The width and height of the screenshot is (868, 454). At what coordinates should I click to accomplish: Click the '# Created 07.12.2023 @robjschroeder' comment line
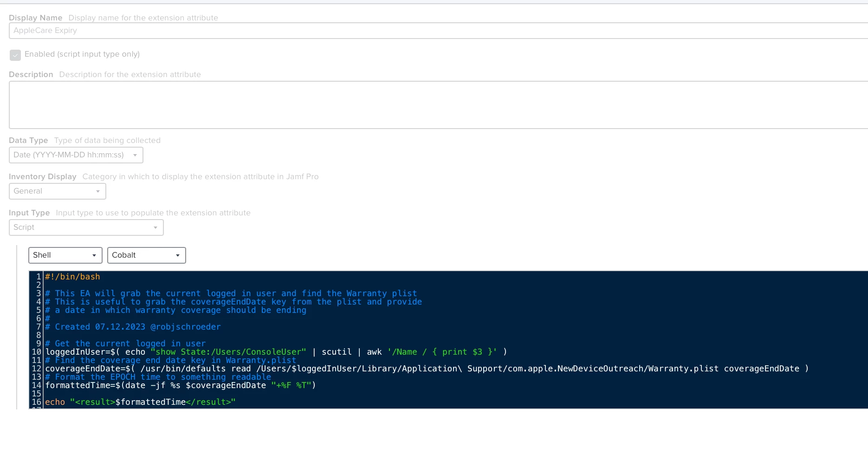click(x=133, y=327)
